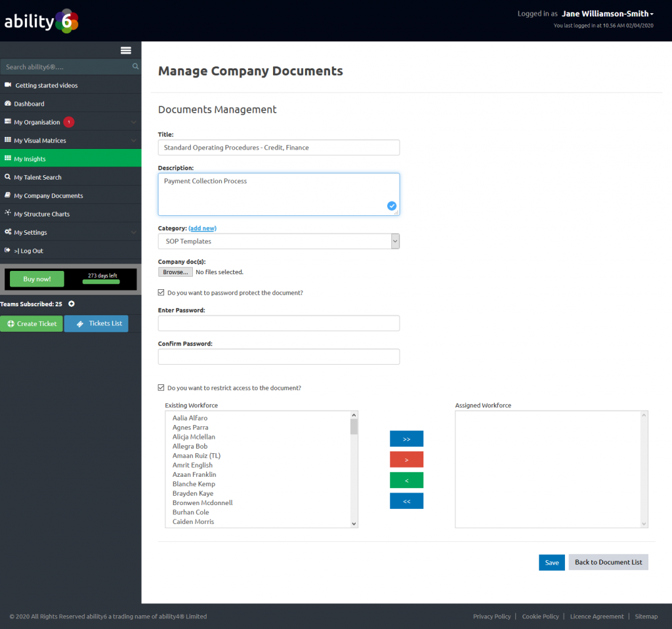Select Aalia Alfaro in Existing Workforce list

[190, 417]
